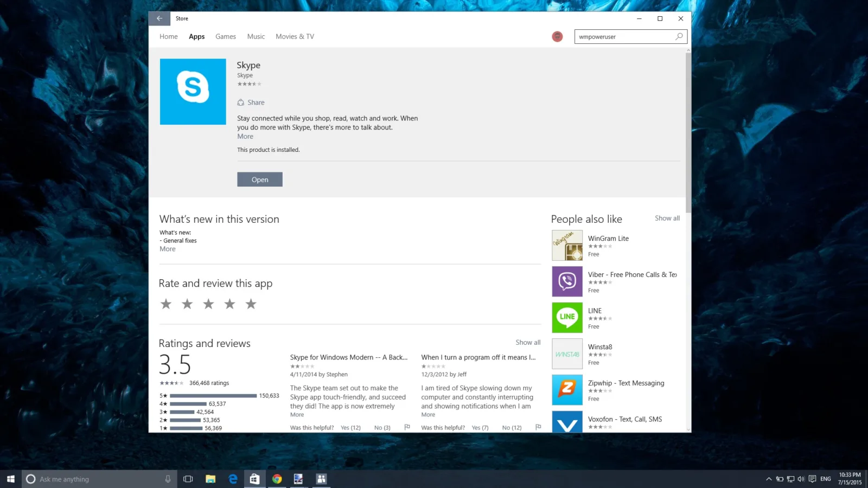868x488 pixels.
Task: Click the Store icon on the taskbar
Action: coord(254,479)
